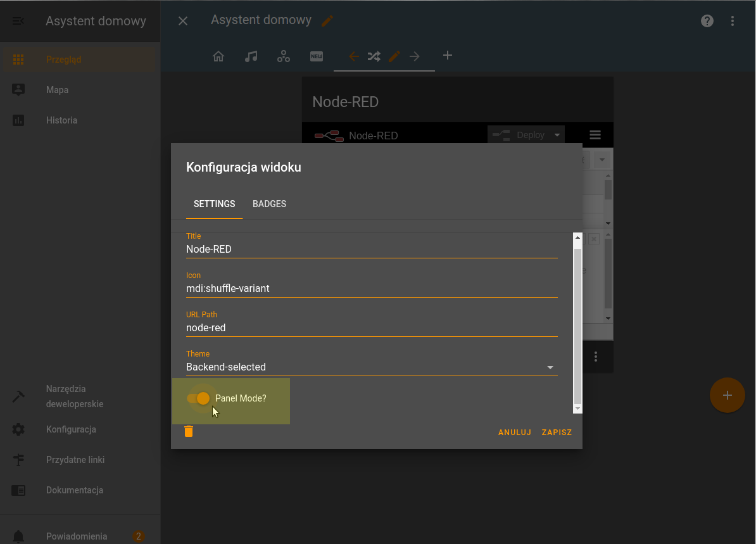Viewport: 756px width, 544px height.
Task: Open the Przegląd overview page
Action: (x=80, y=60)
